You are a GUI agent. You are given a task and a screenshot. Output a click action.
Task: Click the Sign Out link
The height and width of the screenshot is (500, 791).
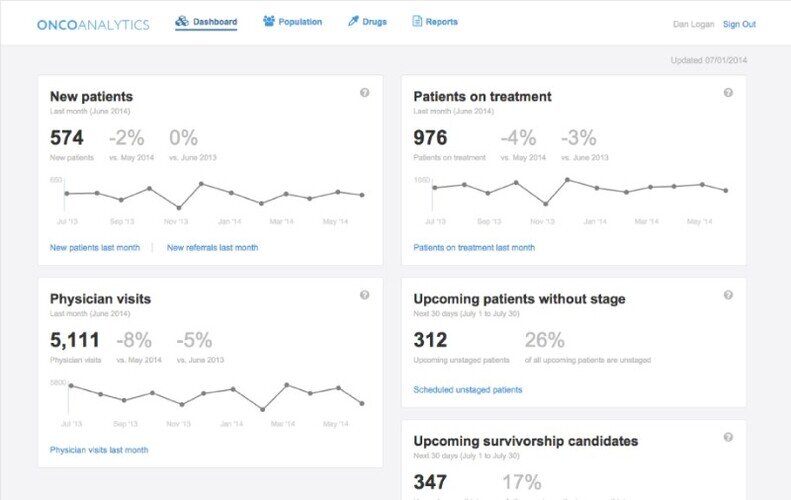coord(739,24)
